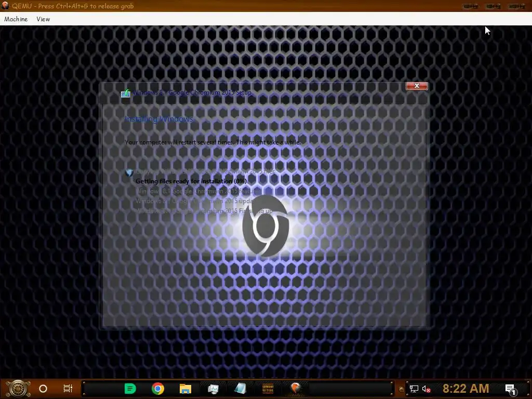The image size is (532, 399).
Task: Open the system monitor icon on the taskbar
Action: click(213, 389)
